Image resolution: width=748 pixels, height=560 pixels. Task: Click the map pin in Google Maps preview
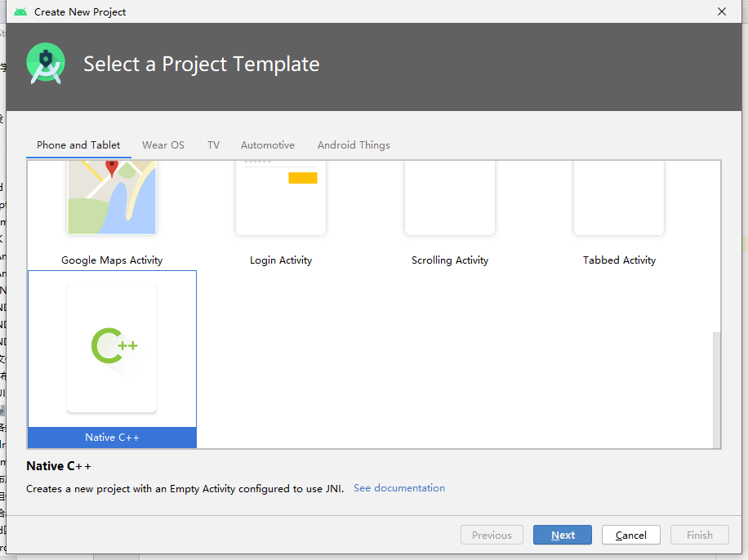coord(112,167)
